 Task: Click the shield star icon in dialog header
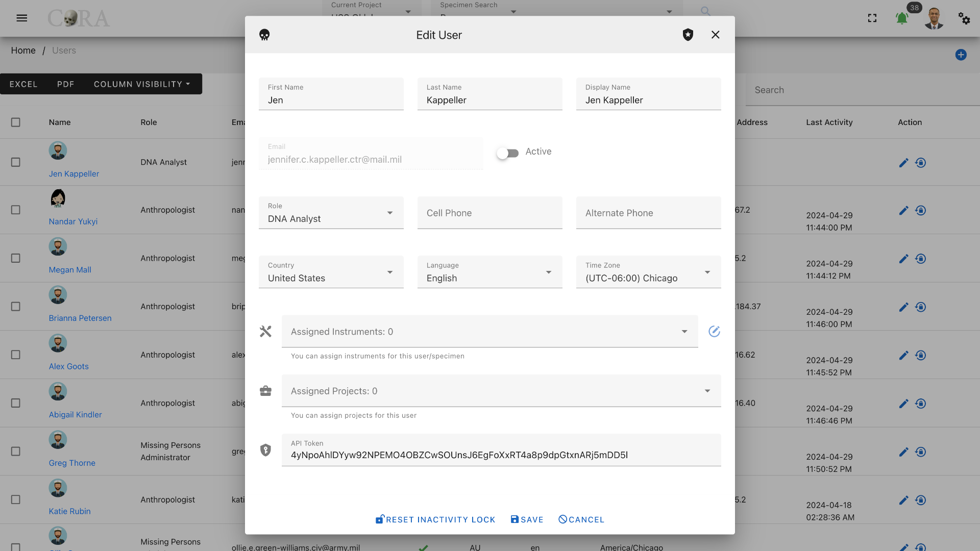(688, 35)
